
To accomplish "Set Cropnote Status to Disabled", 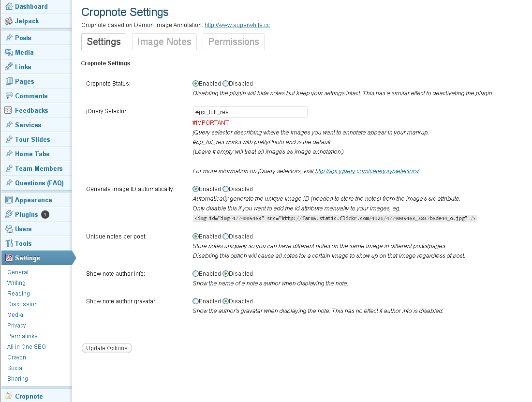I will click(226, 84).
